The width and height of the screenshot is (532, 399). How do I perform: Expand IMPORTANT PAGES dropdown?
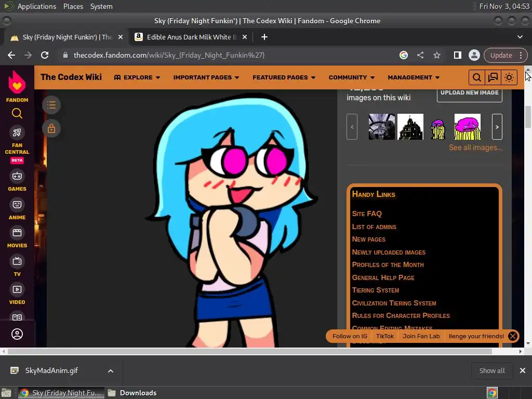point(206,77)
